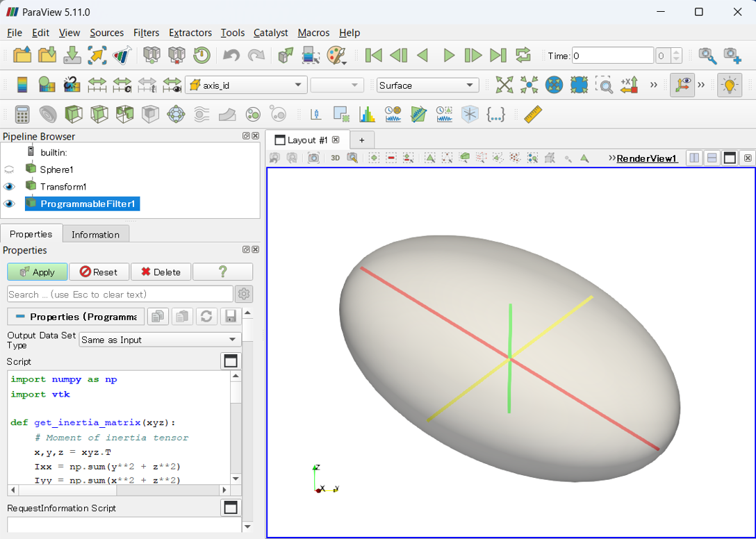Screen dimensions: 756x539
Task: Expand Output Data Set Type dropdown
Action: 159,340
